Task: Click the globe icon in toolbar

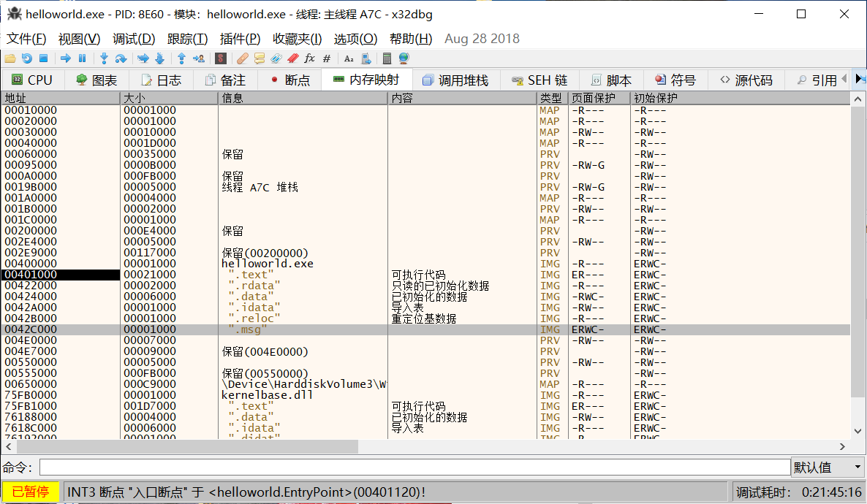Action: [x=404, y=58]
